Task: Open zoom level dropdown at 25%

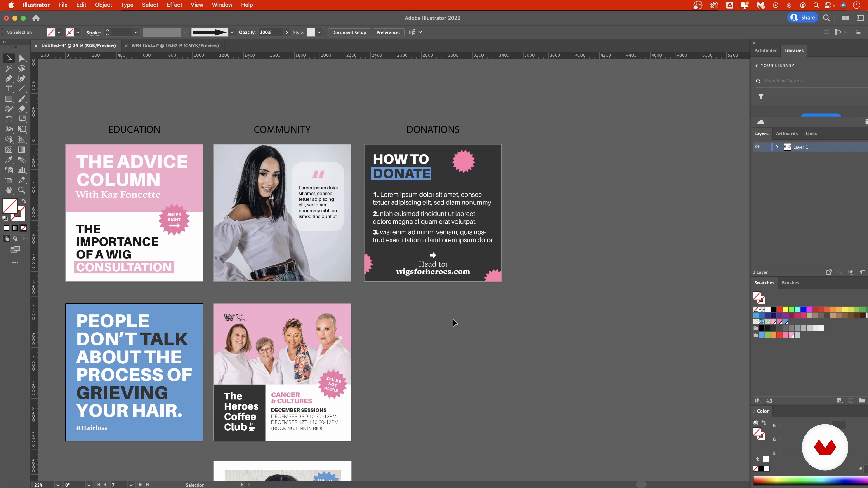Action: (x=58, y=485)
